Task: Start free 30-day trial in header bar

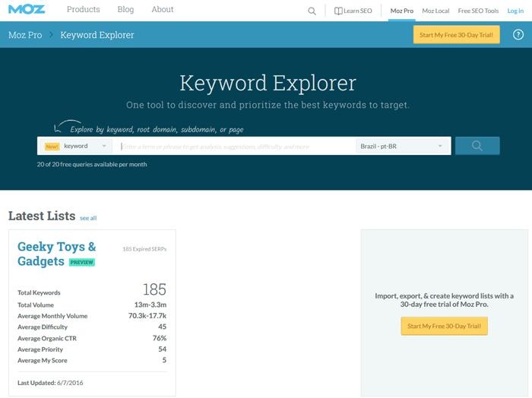Action: [456, 35]
